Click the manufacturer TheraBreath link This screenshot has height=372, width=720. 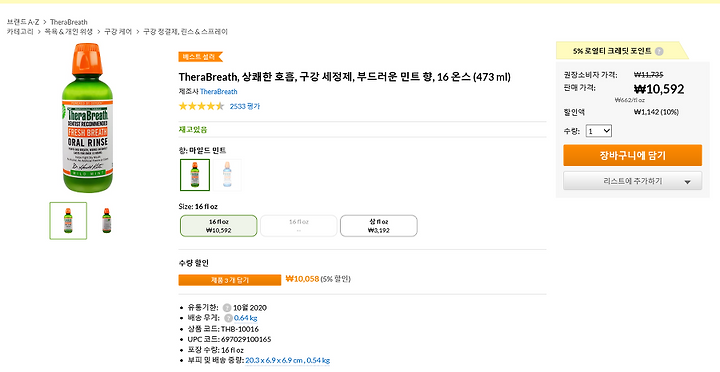coord(219,91)
